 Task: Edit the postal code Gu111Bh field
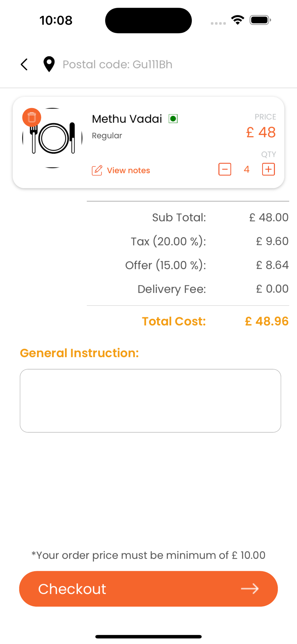[x=117, y=64]
